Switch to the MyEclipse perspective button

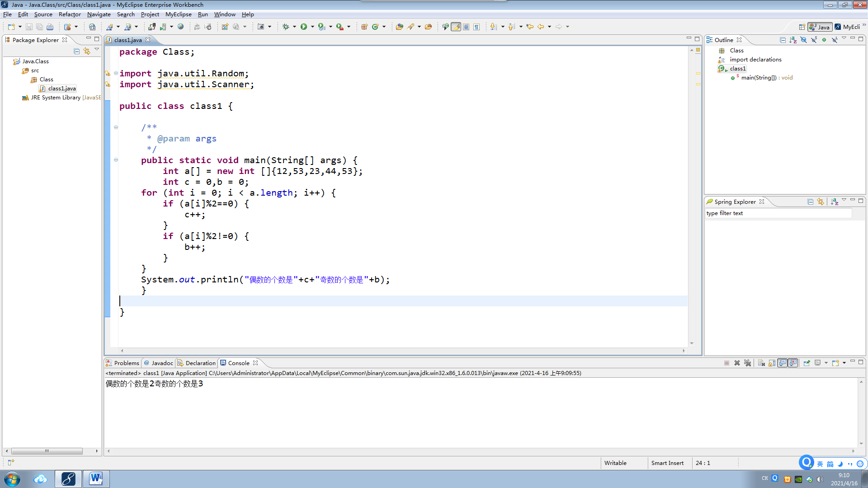848,27
